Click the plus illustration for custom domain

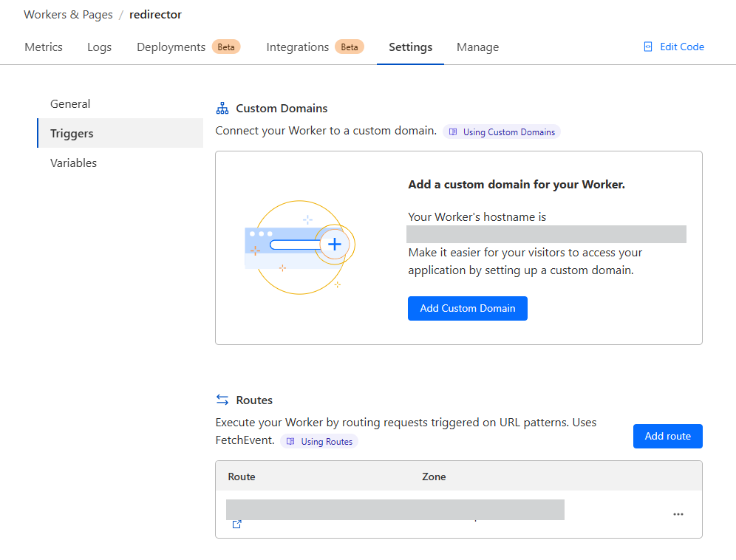point(334,245)
